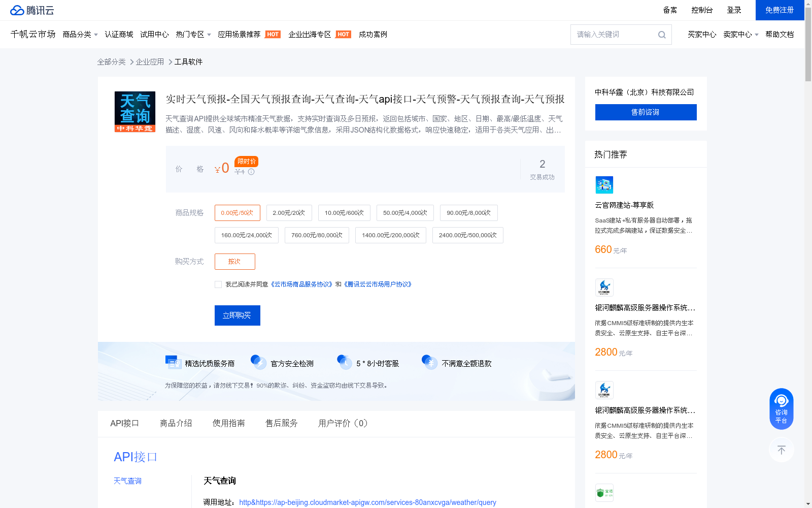Viewport: 812px width, 508px height.
Task: Open the 认证商城 menu item
Action: tap(119, 35)
